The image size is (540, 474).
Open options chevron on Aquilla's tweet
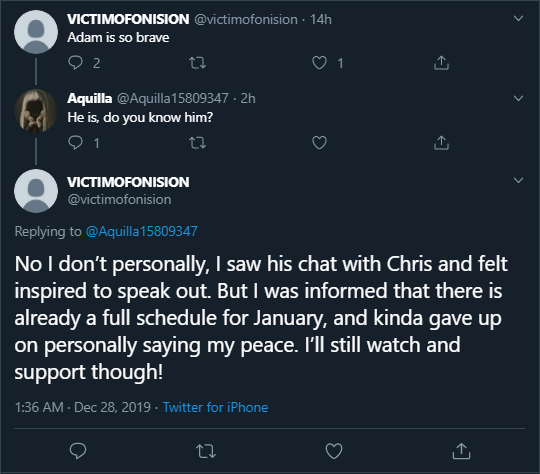click(x=518, y=98)
